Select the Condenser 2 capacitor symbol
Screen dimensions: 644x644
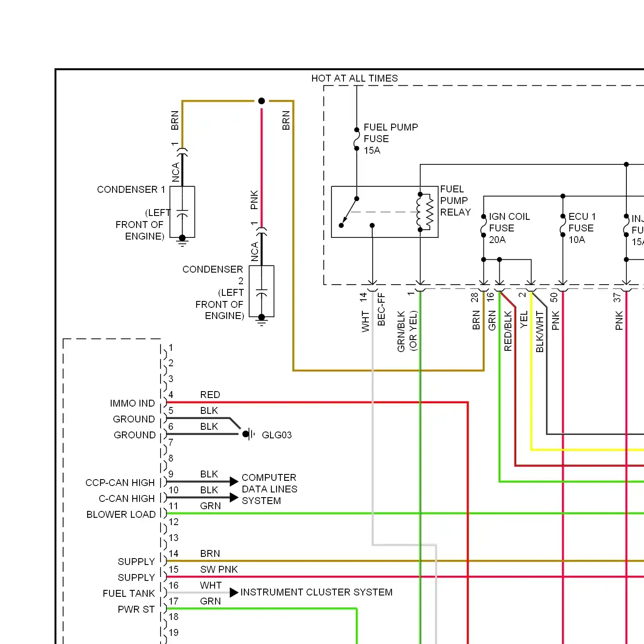coord(261,292)
